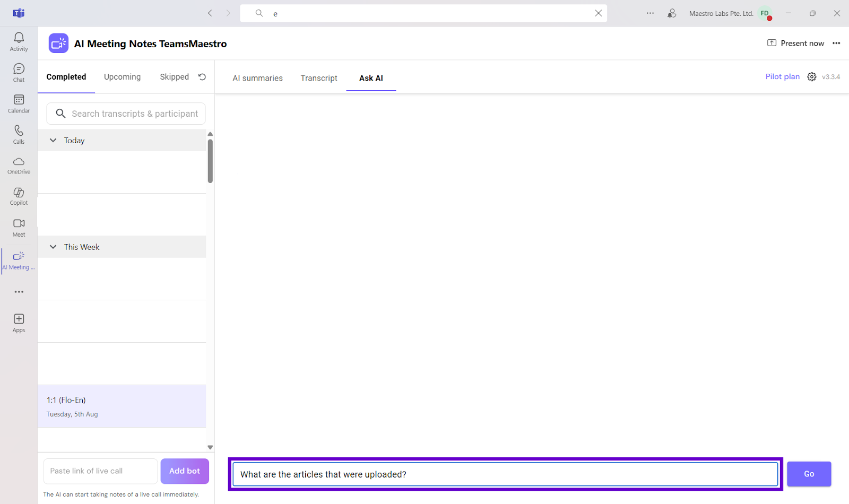Focus the Ask AI question input
The height and width of the screenshot is (504, 849).
point(505,474)
